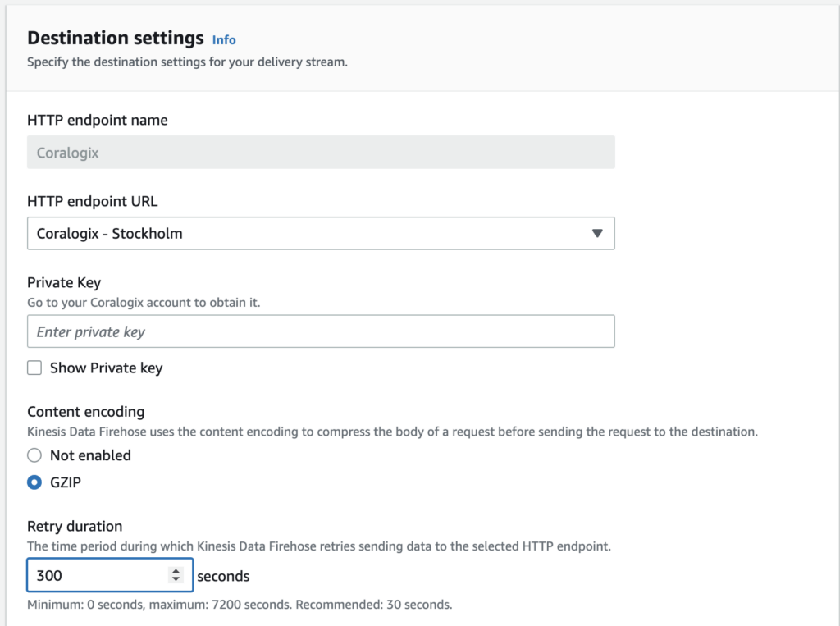The width and height of the screenshot is (840, 626).
Task: Click the 'Private Key' label
Action: 64,282
